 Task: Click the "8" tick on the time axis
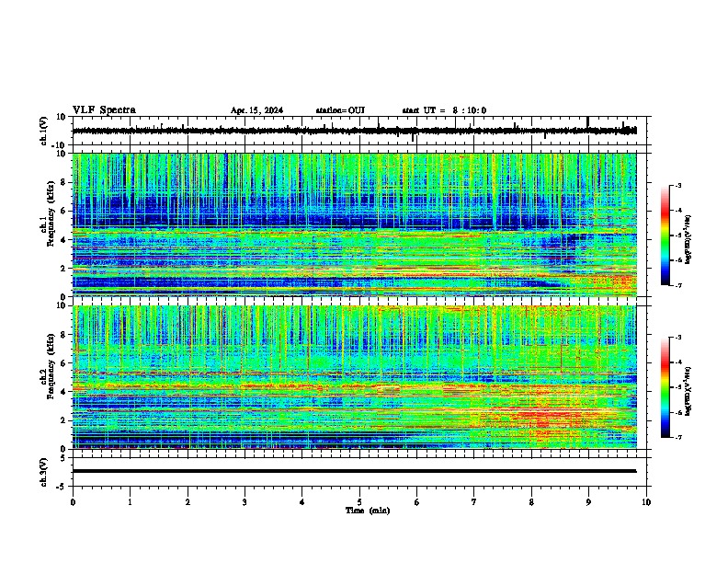tap(531, 502)
